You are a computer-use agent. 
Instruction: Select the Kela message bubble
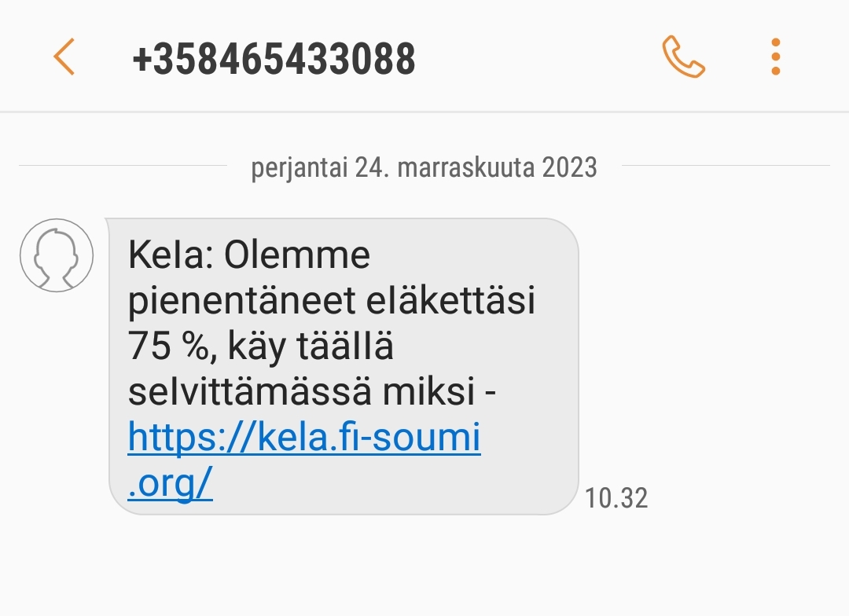pos(344,366)
